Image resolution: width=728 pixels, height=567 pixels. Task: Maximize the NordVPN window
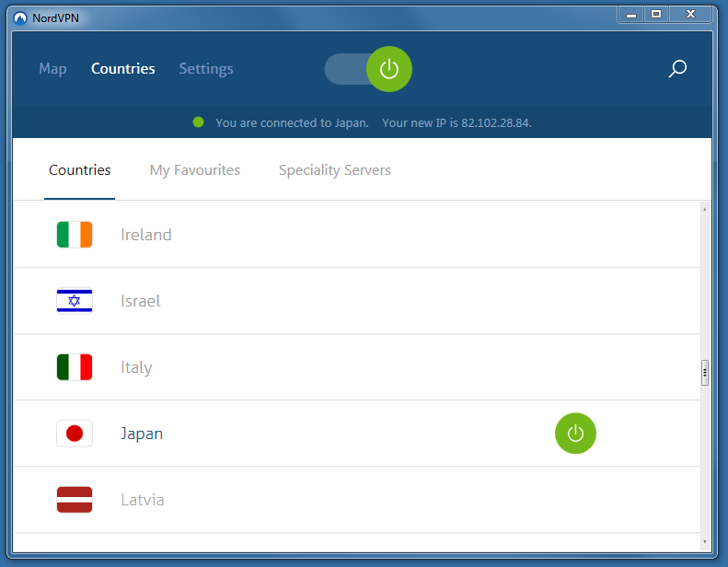(656, 15)
